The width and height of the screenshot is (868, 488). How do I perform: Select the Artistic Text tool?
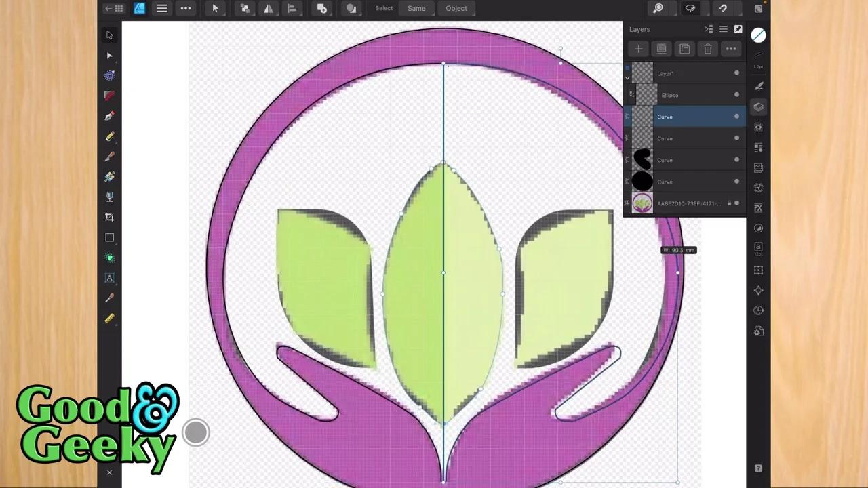pyautogui.click(x=109, y=278)
